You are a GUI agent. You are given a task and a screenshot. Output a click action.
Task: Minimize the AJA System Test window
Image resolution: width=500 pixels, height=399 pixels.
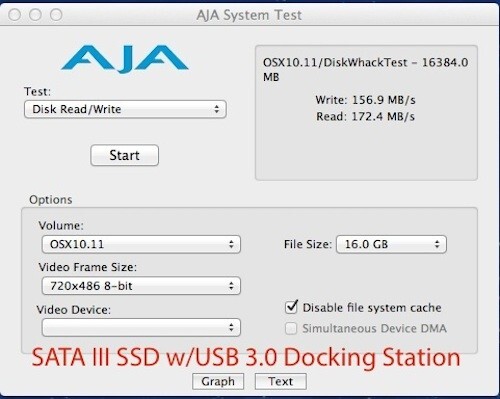(x=35, y=15)
